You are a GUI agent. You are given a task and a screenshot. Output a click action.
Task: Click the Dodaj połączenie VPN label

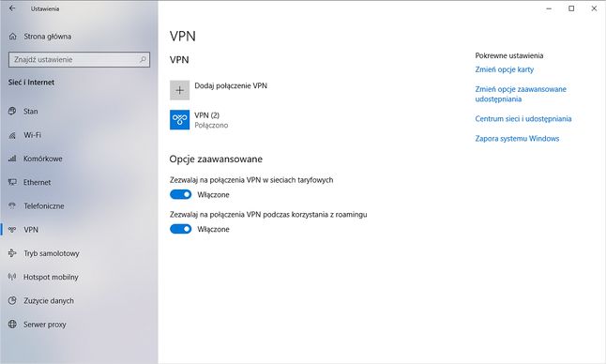(x=231, y=85)
